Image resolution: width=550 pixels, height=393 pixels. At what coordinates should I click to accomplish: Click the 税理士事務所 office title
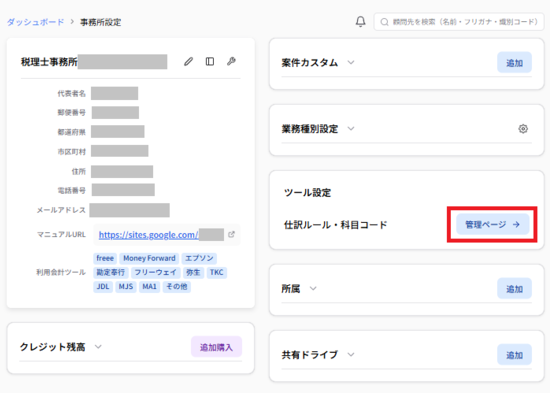tap(49, 62)
